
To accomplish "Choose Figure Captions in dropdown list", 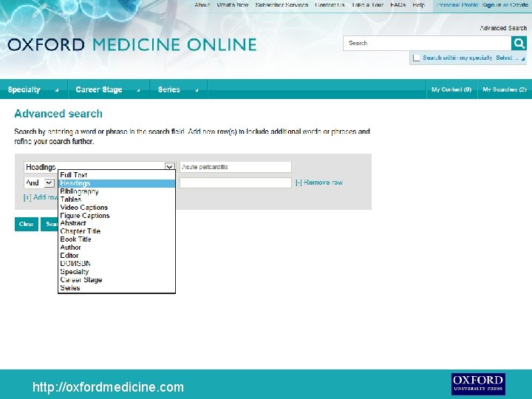I will pos(117,216).
